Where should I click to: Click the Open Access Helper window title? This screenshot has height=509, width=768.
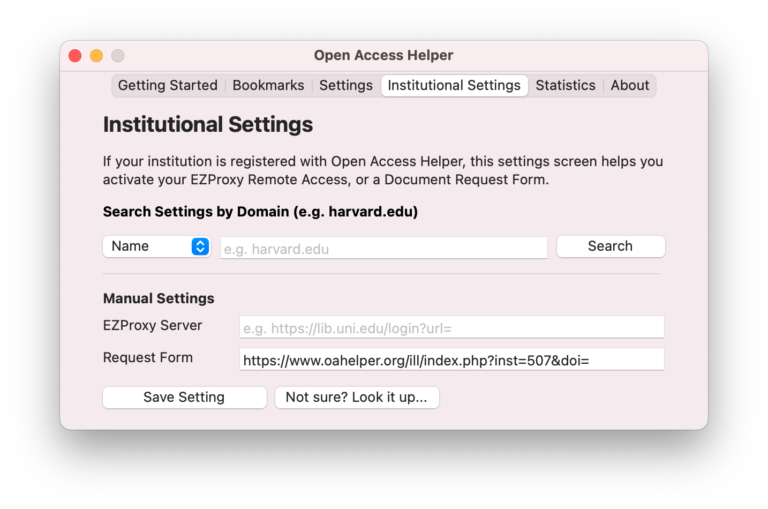(384, 55)
